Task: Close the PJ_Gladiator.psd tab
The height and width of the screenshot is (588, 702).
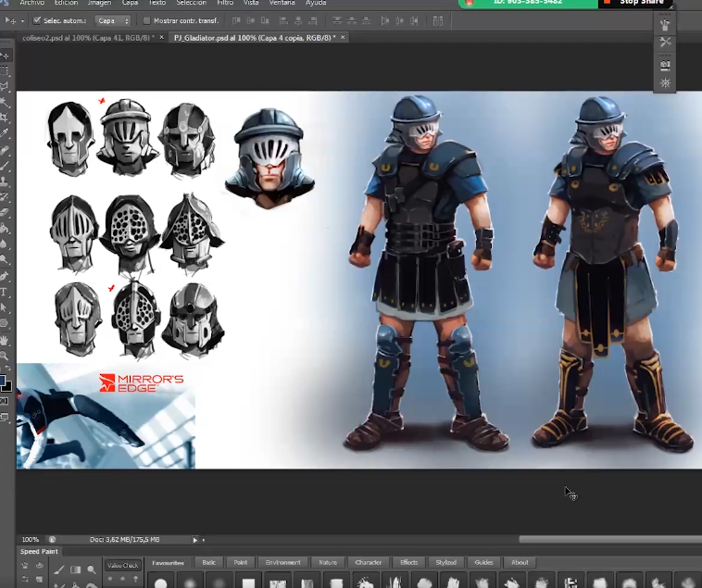Action: click(x=343, y=38)
